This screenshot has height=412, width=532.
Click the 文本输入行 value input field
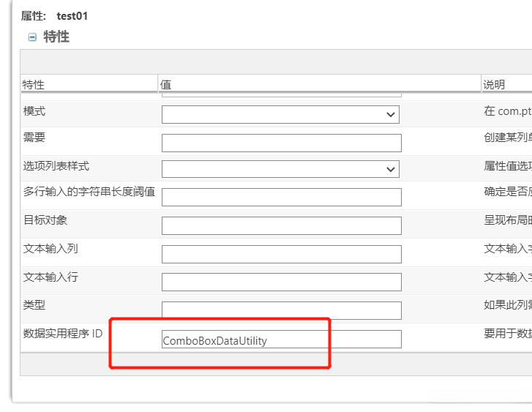281,282
